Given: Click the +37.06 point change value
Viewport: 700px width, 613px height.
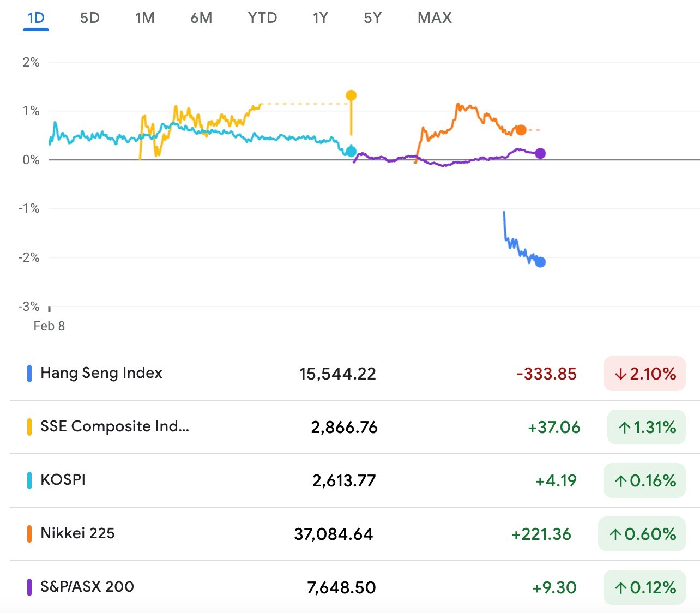Looking at the screenshot, I should coord(554,428).
